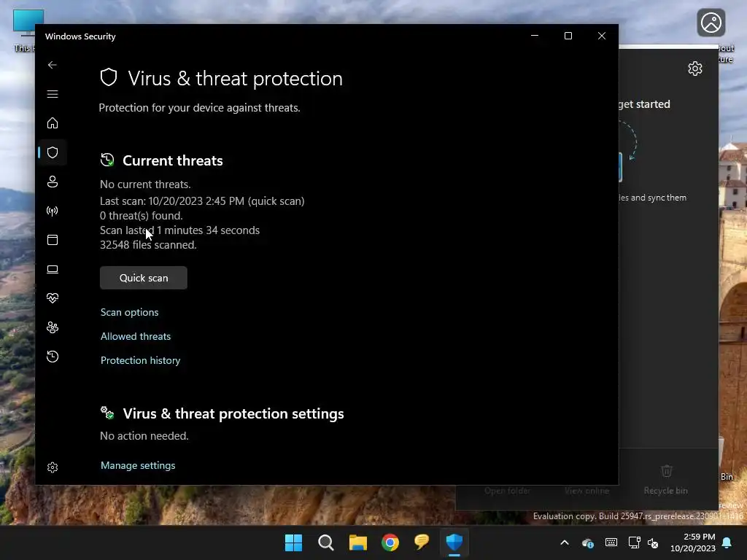Open Allowed threats link
The image size is (747, 560).
(x=135, y=336)
